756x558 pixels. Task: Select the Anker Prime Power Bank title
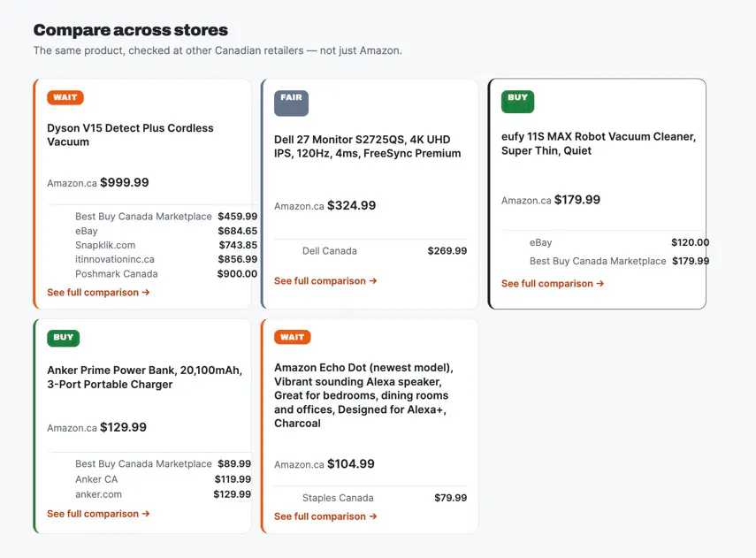click(x=145, y=377)
